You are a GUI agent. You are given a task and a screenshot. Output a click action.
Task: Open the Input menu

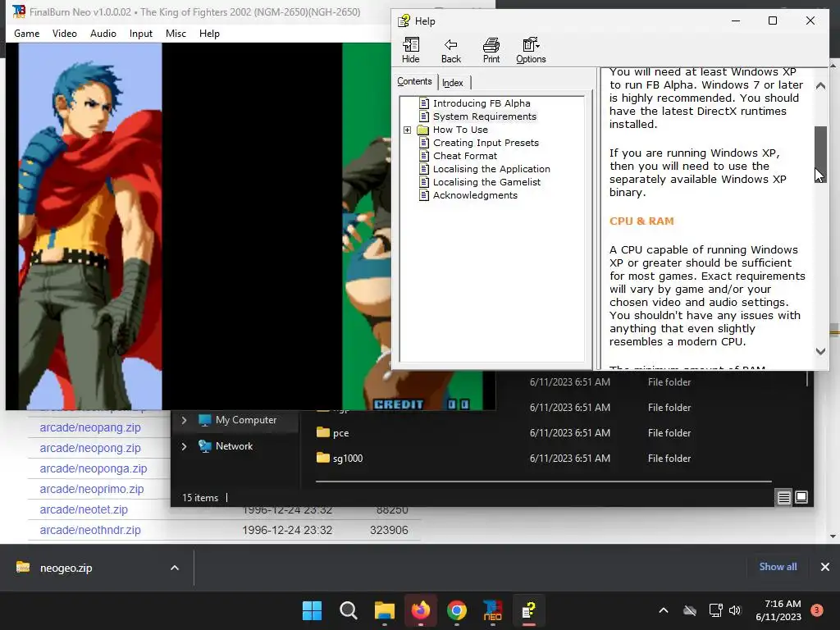pos(141,33)
